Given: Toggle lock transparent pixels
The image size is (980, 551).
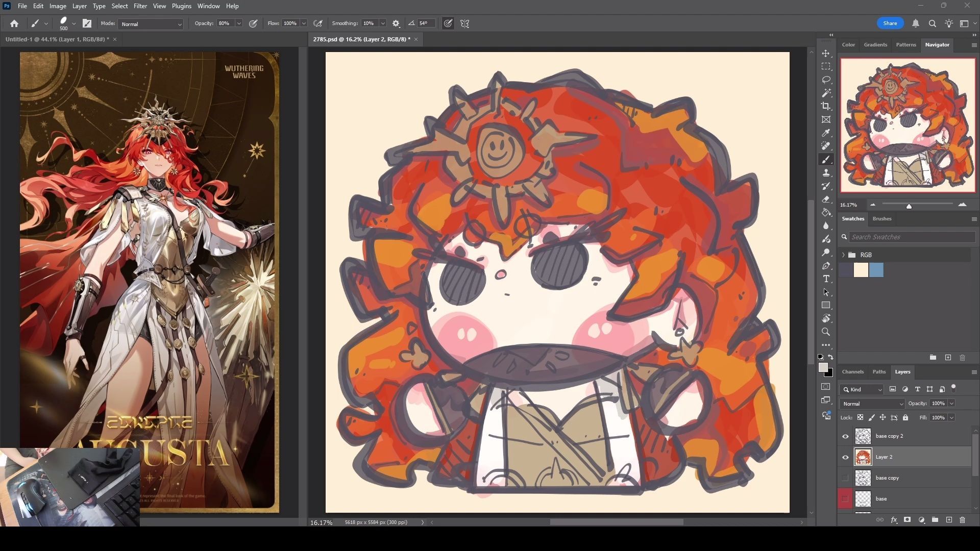Looking at the screenshot, I should (860, 417).
